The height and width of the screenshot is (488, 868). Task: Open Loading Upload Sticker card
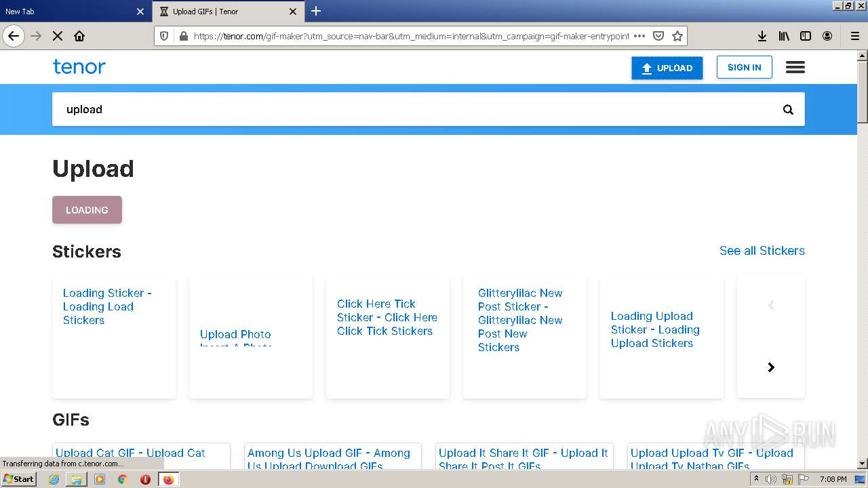[x=662, y=337]
